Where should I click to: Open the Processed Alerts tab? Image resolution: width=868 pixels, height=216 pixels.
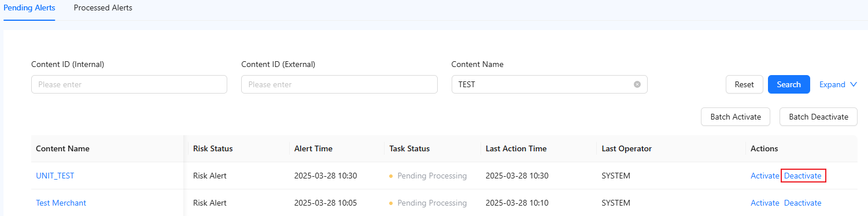point(103,8)
